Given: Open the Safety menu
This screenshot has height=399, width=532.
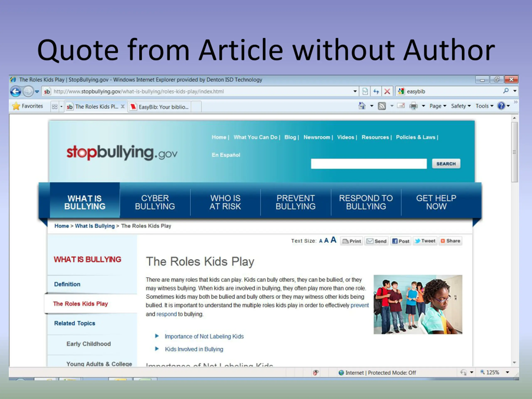Looking at the screenshot, I should 461,106.
